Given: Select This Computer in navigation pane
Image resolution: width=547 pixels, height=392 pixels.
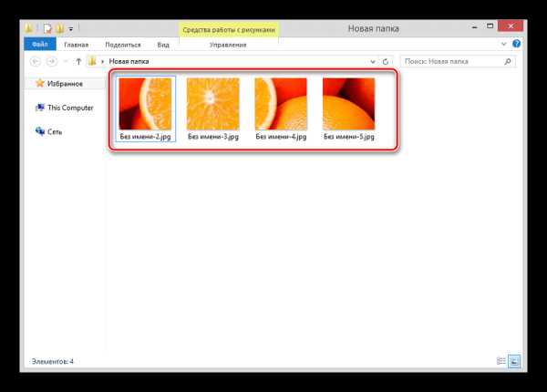Looking at the screenshot, I should coord(70,108).
